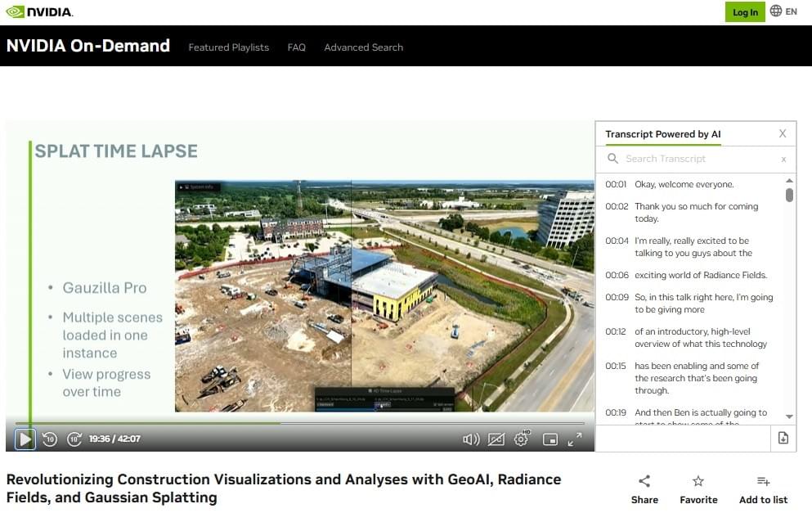
Task: Click the transcript search magnifier icon
Action: click(x=612, y=159)
